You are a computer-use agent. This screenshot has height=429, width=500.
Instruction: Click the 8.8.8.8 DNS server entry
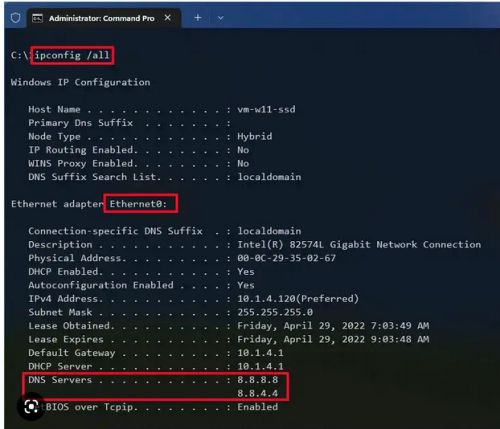(258, 380)
